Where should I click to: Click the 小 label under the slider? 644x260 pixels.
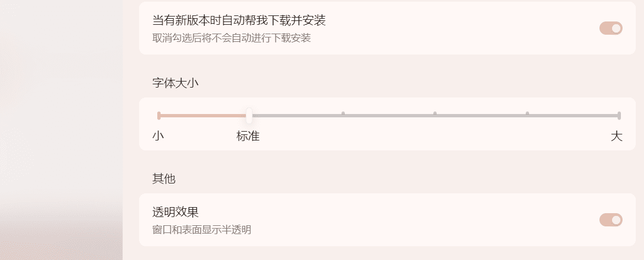158,136
